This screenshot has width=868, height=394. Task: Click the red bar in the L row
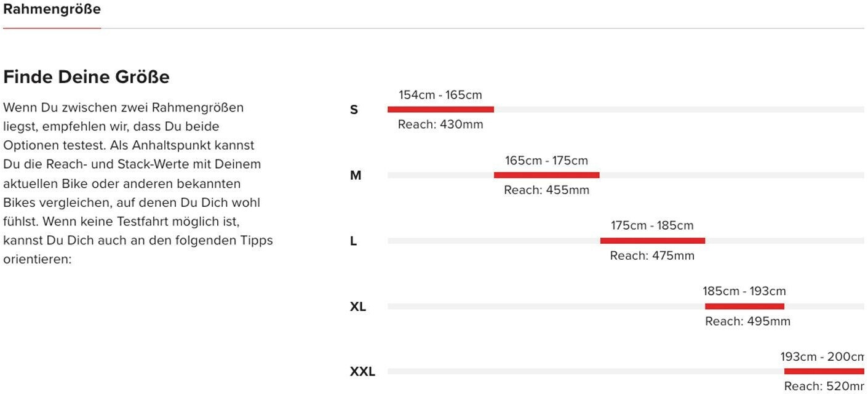[652, 241]
